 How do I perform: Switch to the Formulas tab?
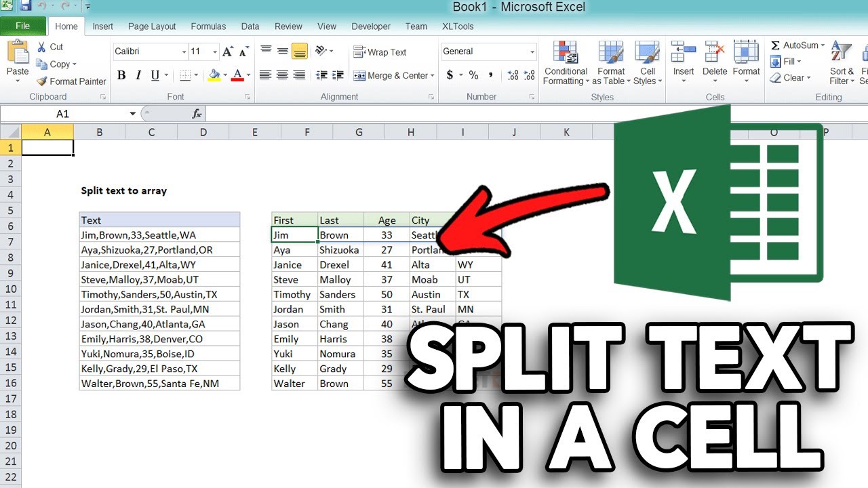click(x=208, y=26)
